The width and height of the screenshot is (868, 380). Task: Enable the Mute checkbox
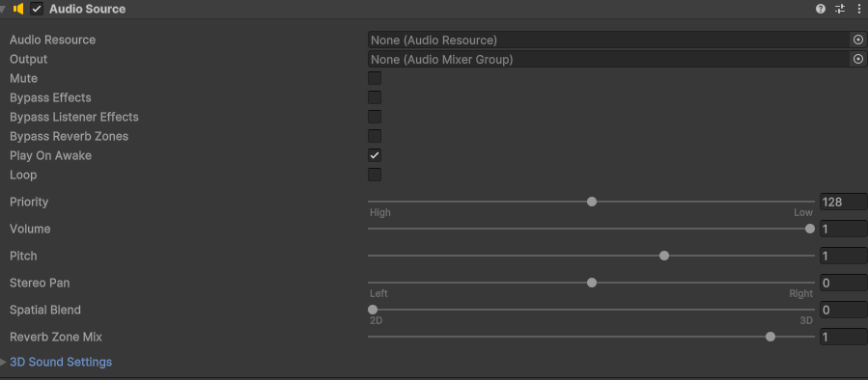pos(375,78)
